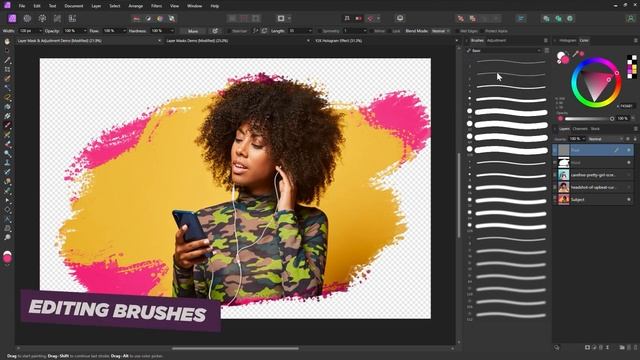Open the Assistant toolbar icon
The image size is (640, 360).
point(400,18)
